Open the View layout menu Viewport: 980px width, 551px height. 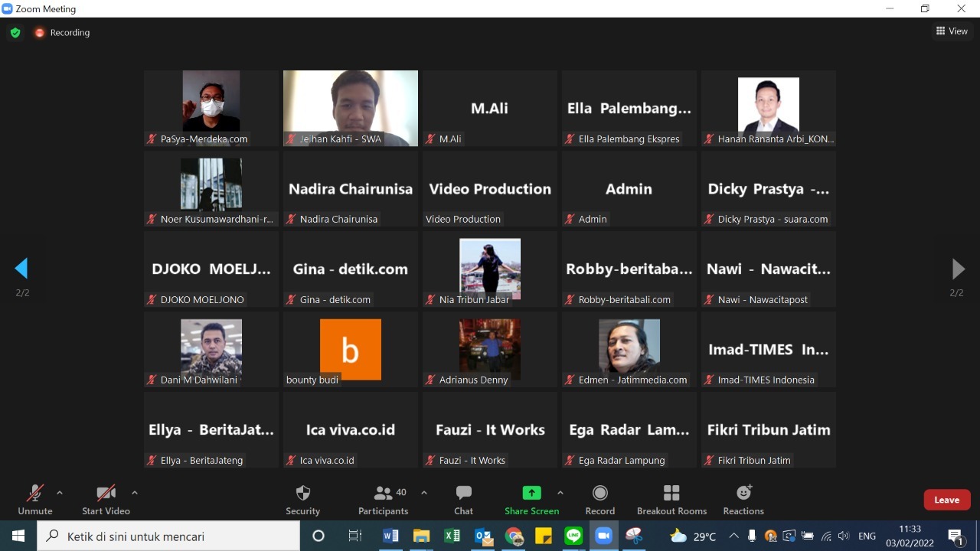952,31
